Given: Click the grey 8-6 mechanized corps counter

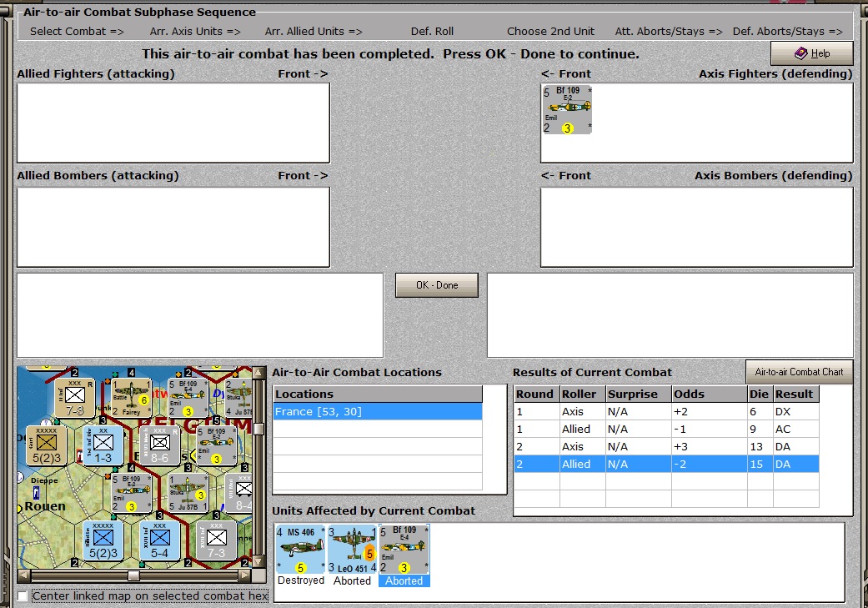Looking at the screenshot, I should tap(159, 445).
